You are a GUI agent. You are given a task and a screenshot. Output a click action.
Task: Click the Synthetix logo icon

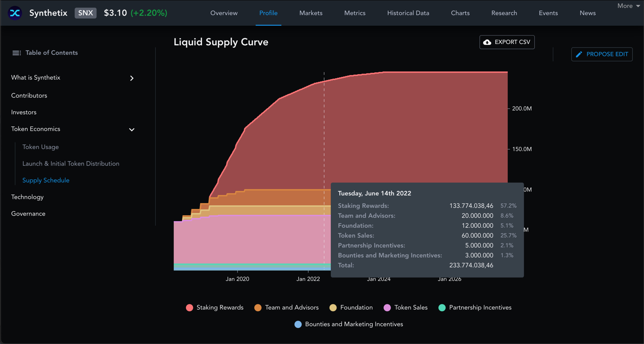coord(15,13)
